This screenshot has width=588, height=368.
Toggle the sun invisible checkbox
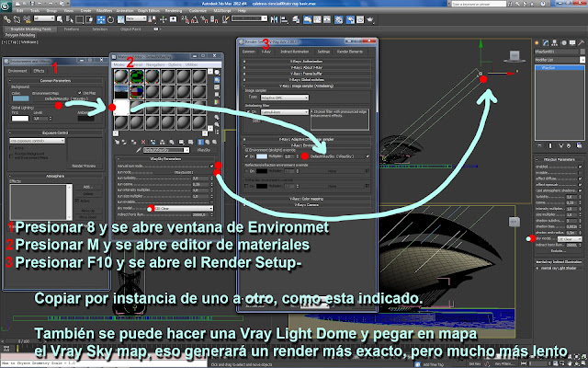[x=212, y=201]
